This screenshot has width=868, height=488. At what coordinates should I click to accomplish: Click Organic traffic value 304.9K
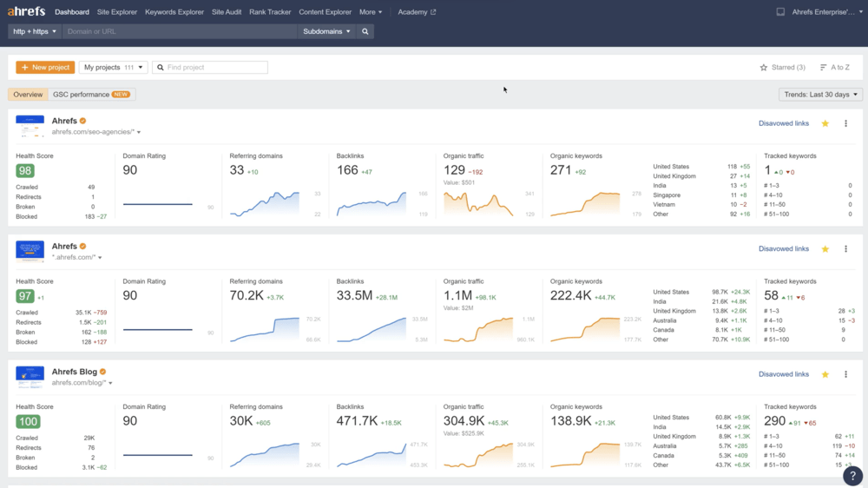pyautogui.click(x=464, y=421)
